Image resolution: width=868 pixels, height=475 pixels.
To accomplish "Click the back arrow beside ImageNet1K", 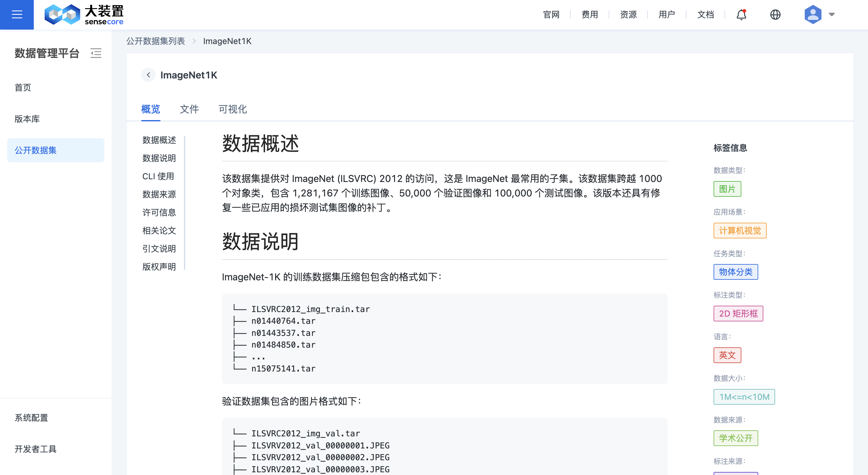I will (x=148, y=75).
